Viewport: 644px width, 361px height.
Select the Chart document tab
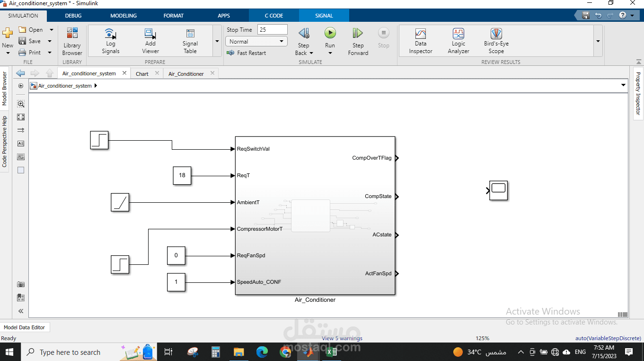coord(142,73)
